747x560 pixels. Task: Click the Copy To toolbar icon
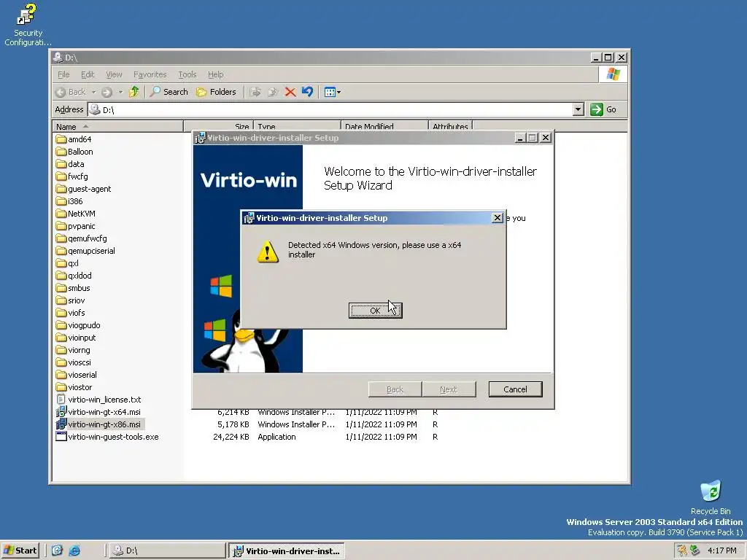(273, 92)
